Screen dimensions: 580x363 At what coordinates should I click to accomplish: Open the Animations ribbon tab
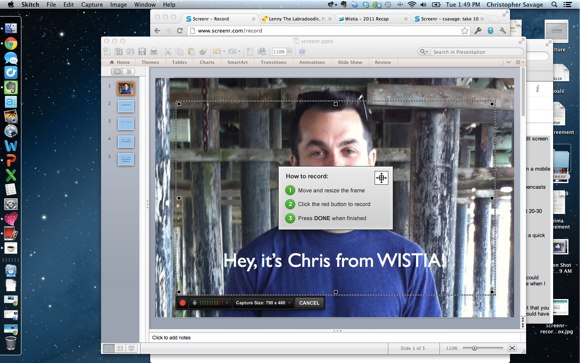click(x=312, y=62)
